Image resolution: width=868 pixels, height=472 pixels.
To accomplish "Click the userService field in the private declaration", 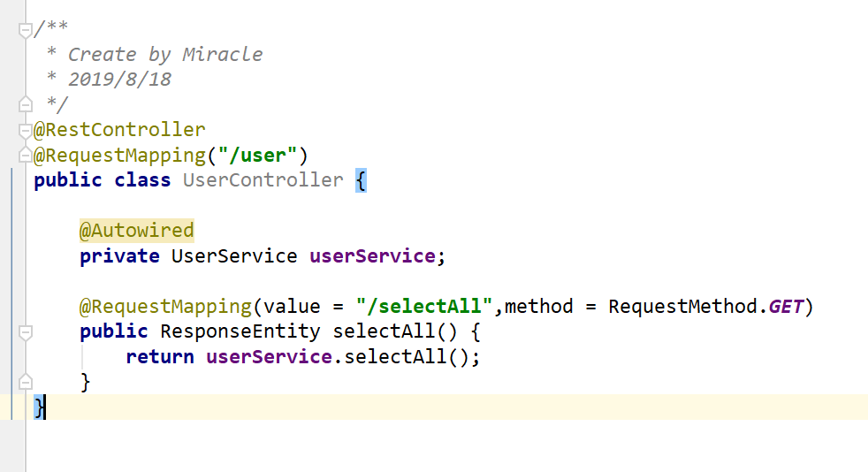I will pyautogui.click(x=372, y=255).
